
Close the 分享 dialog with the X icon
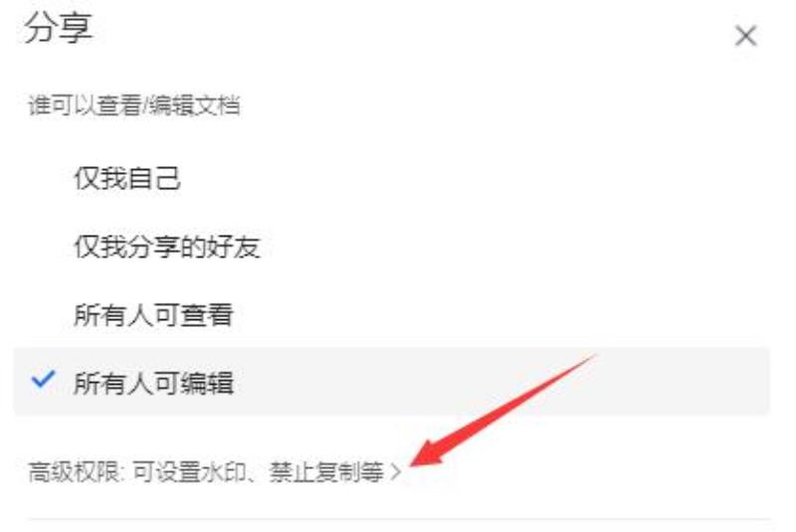tap(745, 36)
